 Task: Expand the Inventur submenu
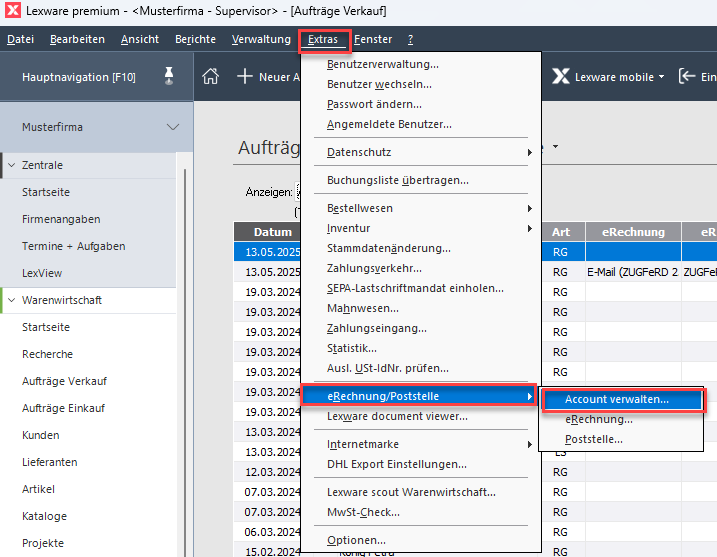click(530, 228)
